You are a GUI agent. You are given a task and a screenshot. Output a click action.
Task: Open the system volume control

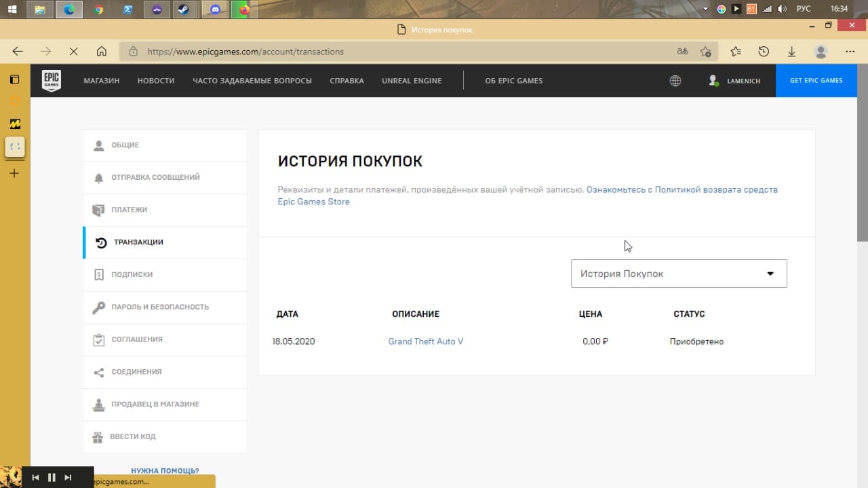tap(783, 10)
